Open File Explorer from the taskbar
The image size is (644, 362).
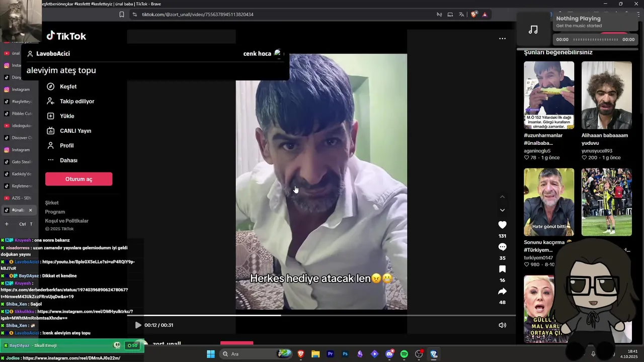315,354
